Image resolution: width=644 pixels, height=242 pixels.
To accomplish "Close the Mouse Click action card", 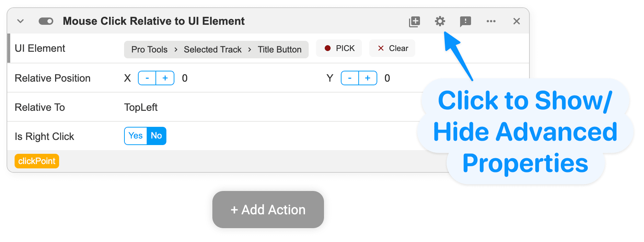I will click(517, 21).
